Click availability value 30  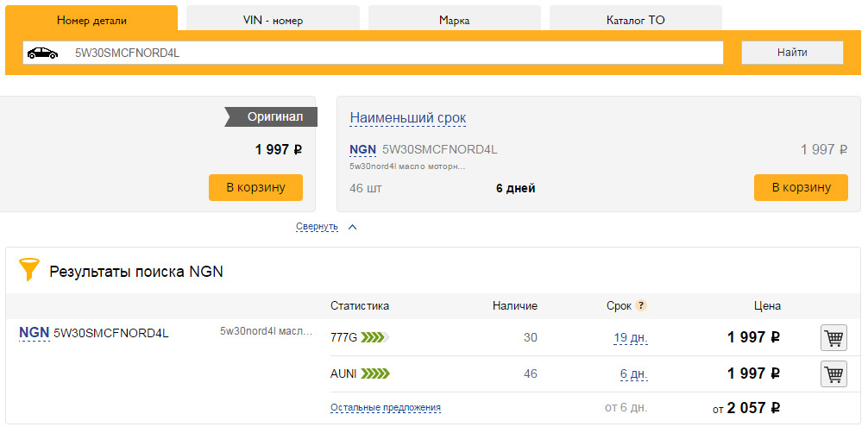click(x=531, y=337)
